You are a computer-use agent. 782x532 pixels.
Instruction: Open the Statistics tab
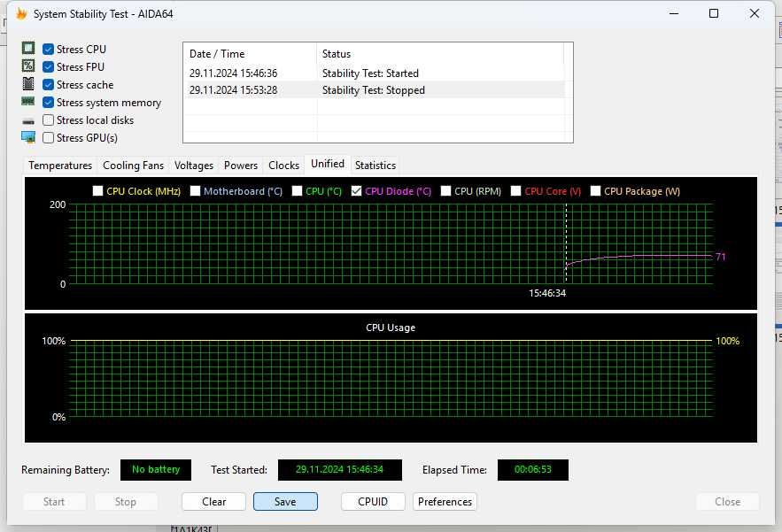click(x=376, y=165)
